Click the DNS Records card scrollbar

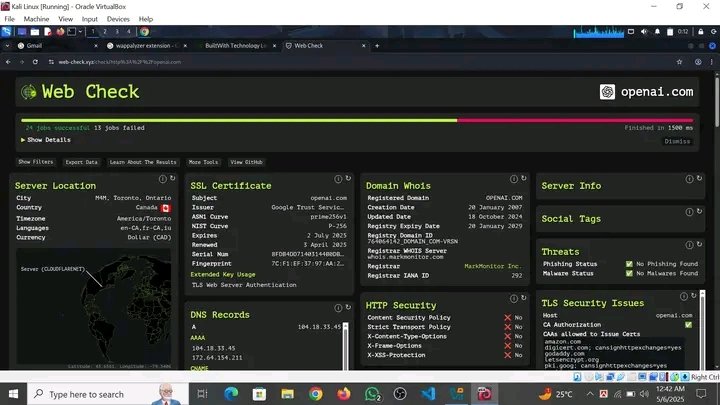click(x=345, y=346)
